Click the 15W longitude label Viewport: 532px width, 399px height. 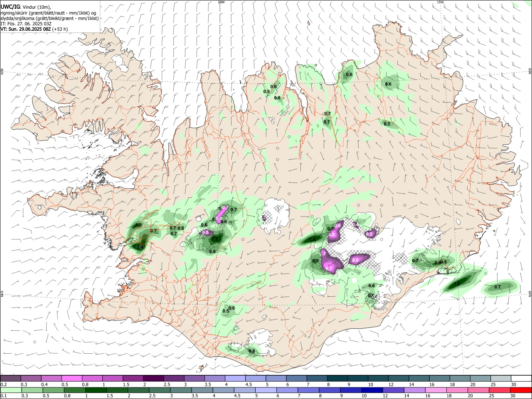click(x=440, y=2)
